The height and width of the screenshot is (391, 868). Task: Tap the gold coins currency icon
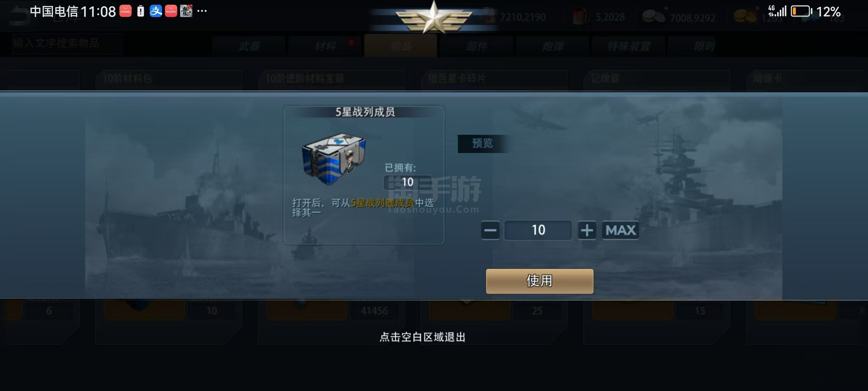[x=745, y=16]
